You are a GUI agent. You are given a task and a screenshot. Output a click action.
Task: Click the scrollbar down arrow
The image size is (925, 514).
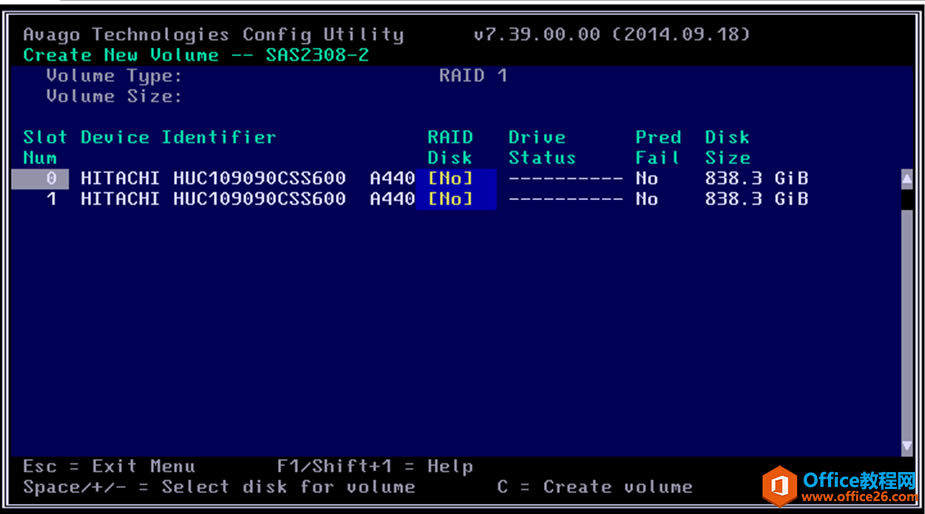coord(907,447)
